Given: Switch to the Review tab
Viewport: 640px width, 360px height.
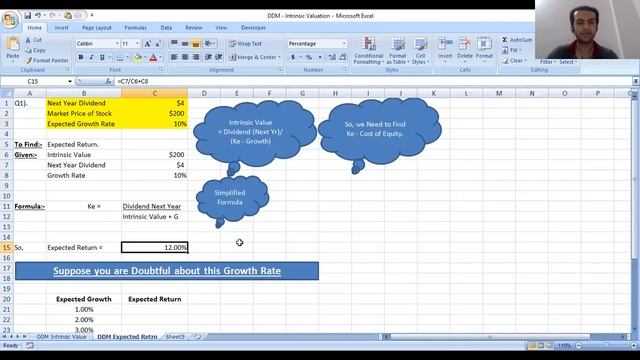Looking at the screenshot, I should 194,28.
